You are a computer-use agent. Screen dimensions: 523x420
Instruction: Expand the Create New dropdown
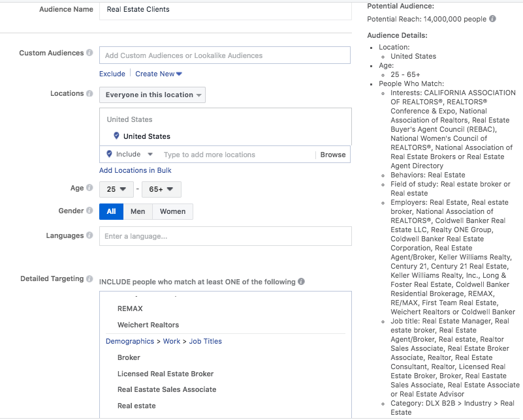[x=159, y=74]
